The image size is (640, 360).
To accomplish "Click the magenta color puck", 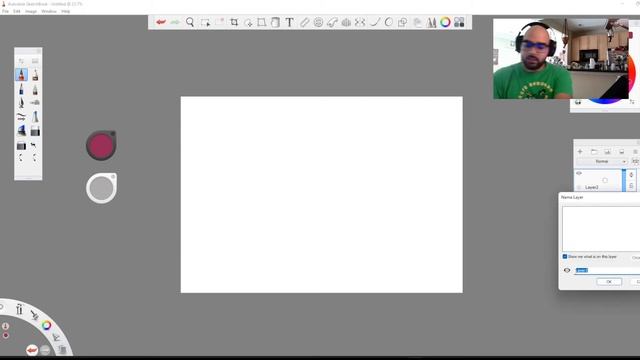I will (x=101, y=145).
